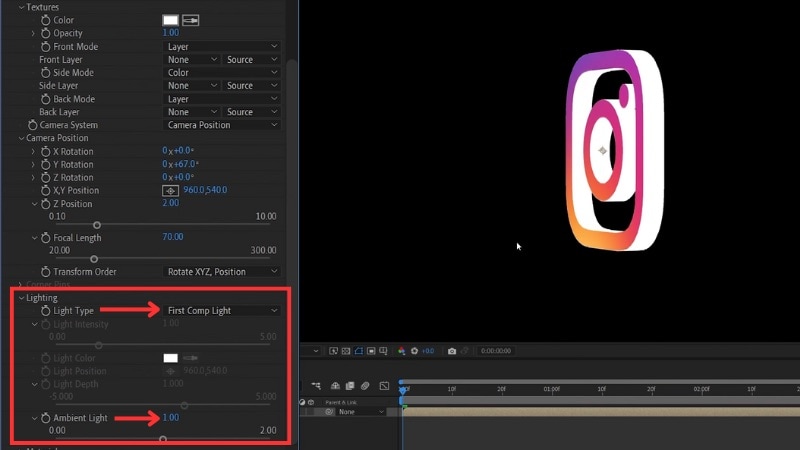Toggle the Frame Blending timeline icon
This screenshot has height=450, width=800.
(350, 386)
